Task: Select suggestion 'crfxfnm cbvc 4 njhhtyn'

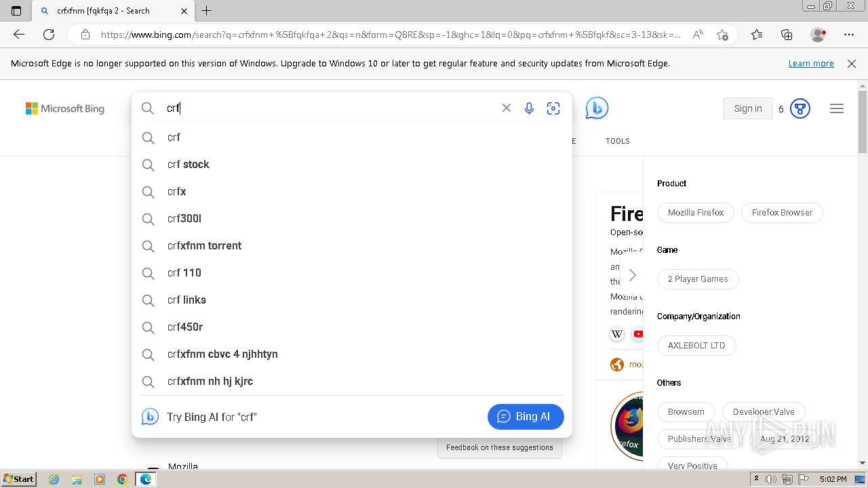Action: click(x=352, y=354)
